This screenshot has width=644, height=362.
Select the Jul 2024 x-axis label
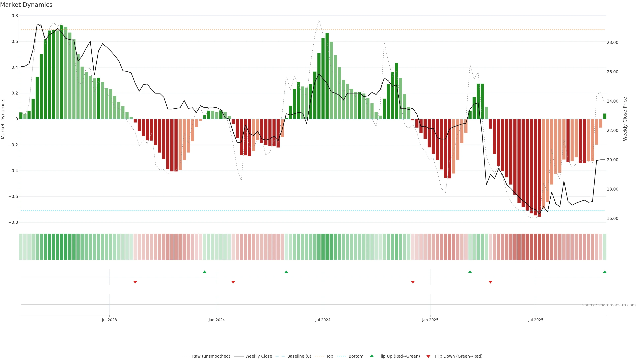coord(323,320)
